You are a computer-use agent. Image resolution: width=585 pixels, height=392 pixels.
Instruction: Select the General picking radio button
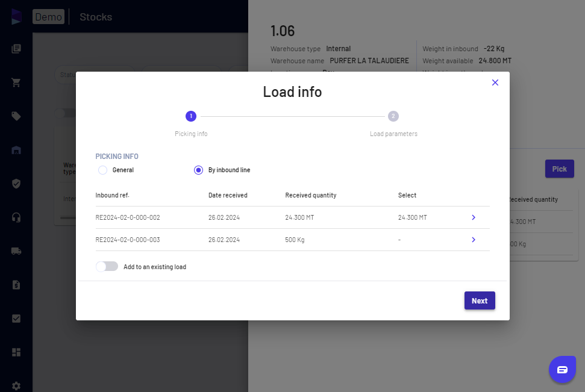click(102, 170)
